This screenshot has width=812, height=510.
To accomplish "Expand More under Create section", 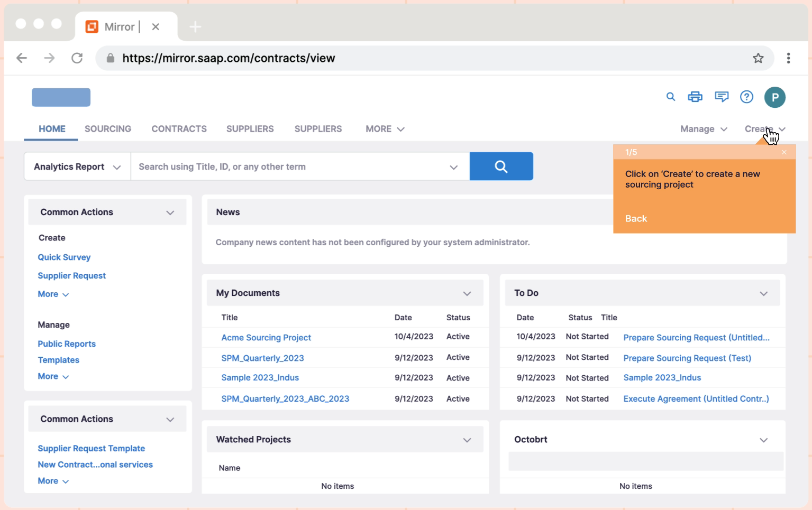I will point(53,294).
